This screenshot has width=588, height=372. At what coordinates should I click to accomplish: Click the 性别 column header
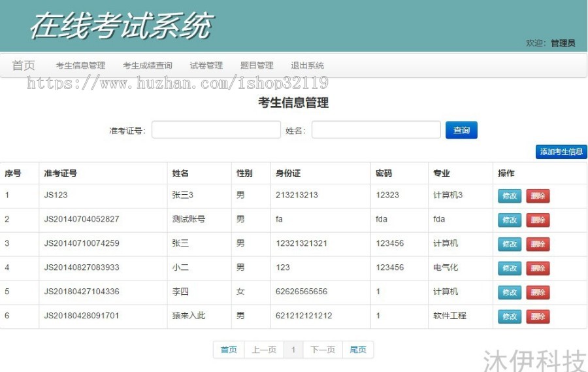[244, 173]
